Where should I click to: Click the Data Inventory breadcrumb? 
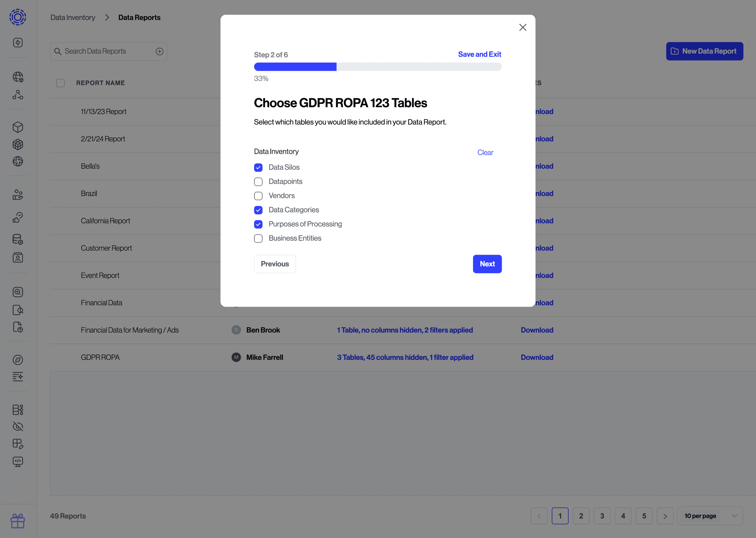(72, 17)
